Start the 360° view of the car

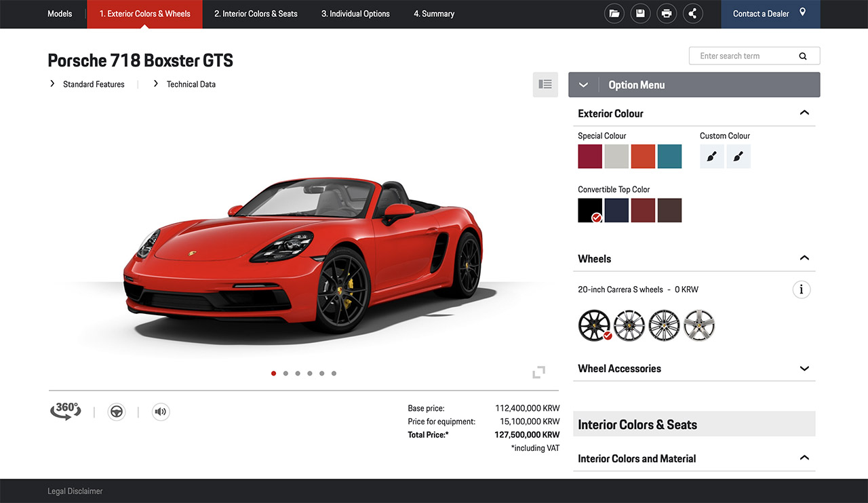[x=65, y=411]
